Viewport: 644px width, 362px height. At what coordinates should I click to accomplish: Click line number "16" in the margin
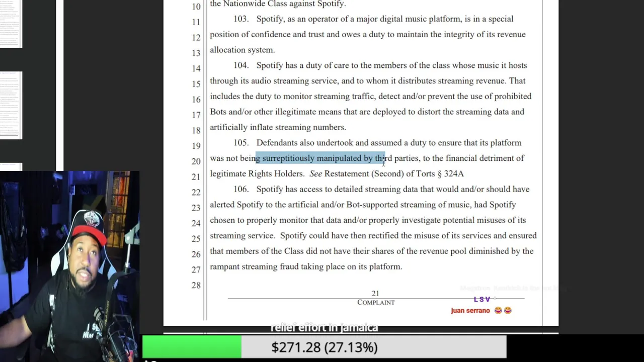[196, 100]
